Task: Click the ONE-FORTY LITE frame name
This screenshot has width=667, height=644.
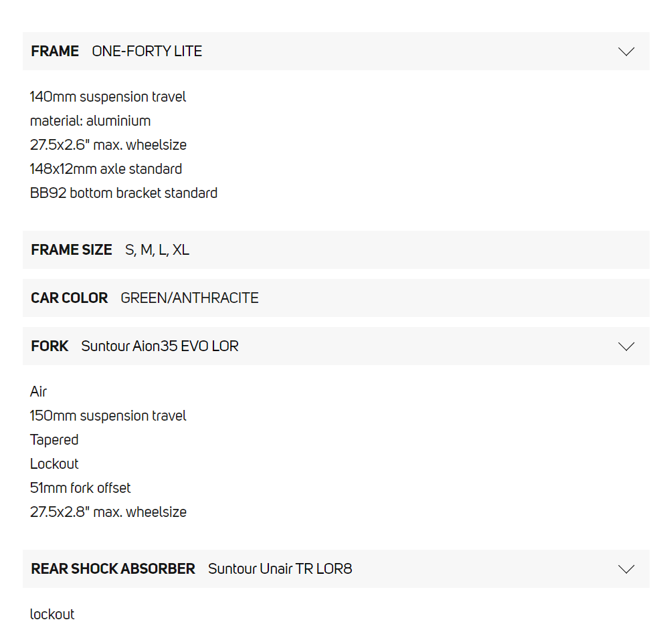Action: 147,51
